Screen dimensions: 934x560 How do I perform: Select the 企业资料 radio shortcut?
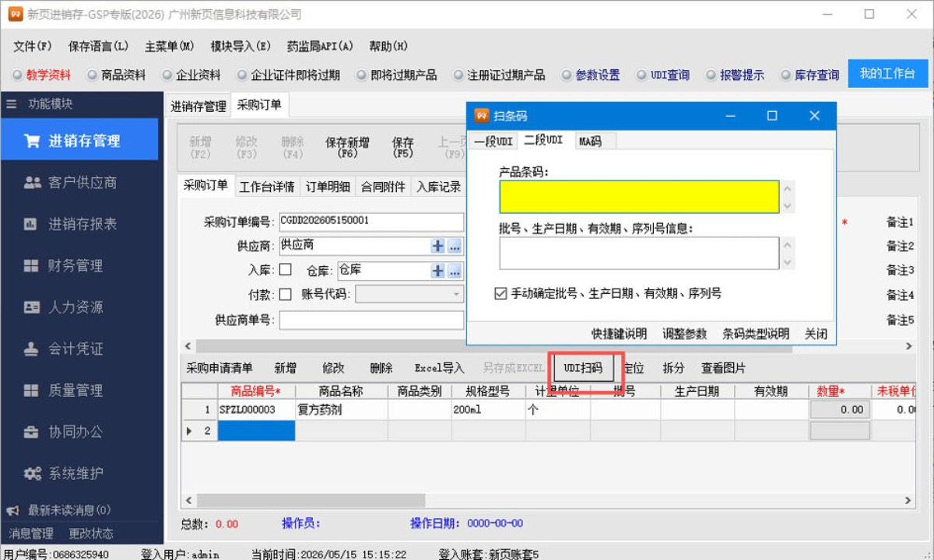[x=191, y=75]
